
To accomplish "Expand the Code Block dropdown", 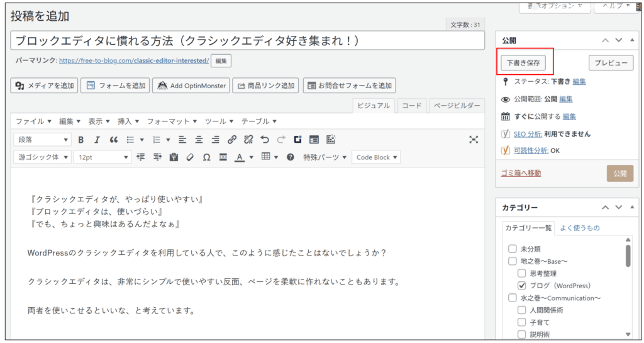I will coord(376,157).
